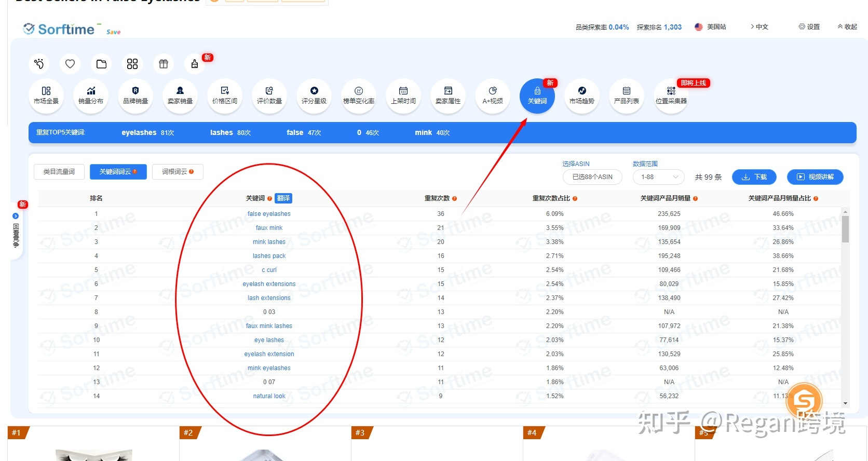
Task: Switch to the 类目流量词 tab
Action: [59, 172]
